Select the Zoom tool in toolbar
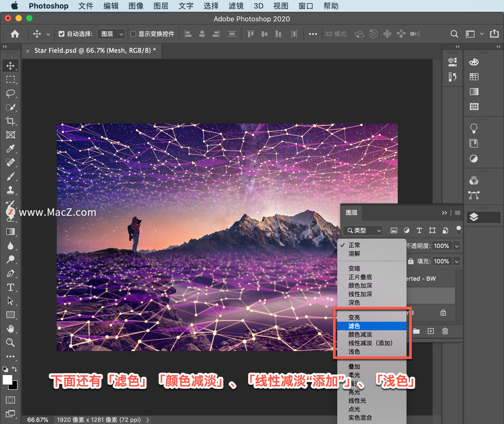Image resolution: width=504 pixels, height=424 pixels. (10, 343)
